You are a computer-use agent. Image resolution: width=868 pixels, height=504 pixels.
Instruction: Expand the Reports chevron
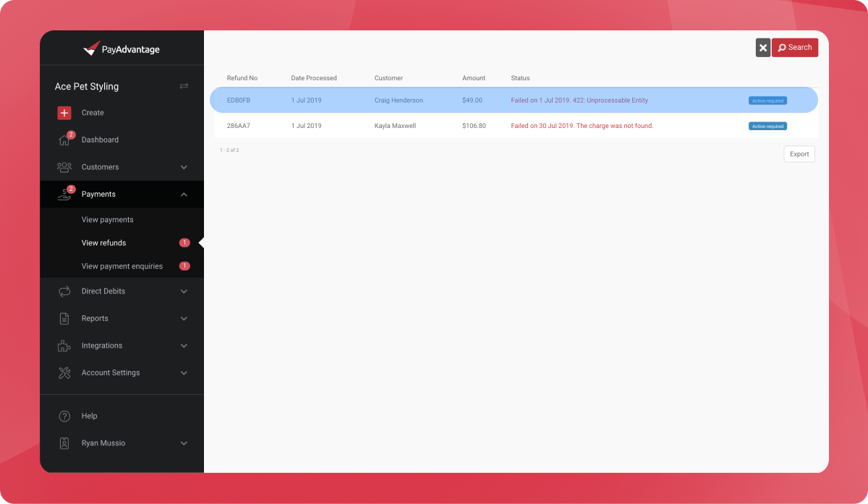[x=184, y=319]
